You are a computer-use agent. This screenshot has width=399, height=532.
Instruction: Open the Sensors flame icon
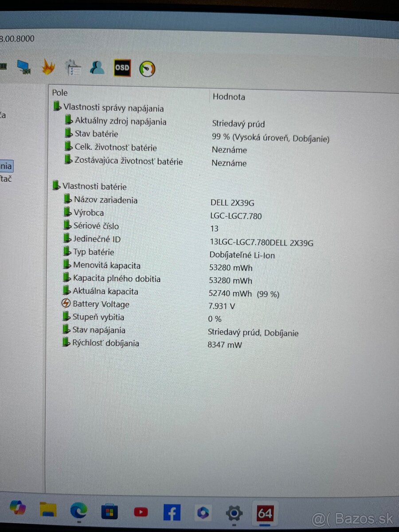(49, 67)
